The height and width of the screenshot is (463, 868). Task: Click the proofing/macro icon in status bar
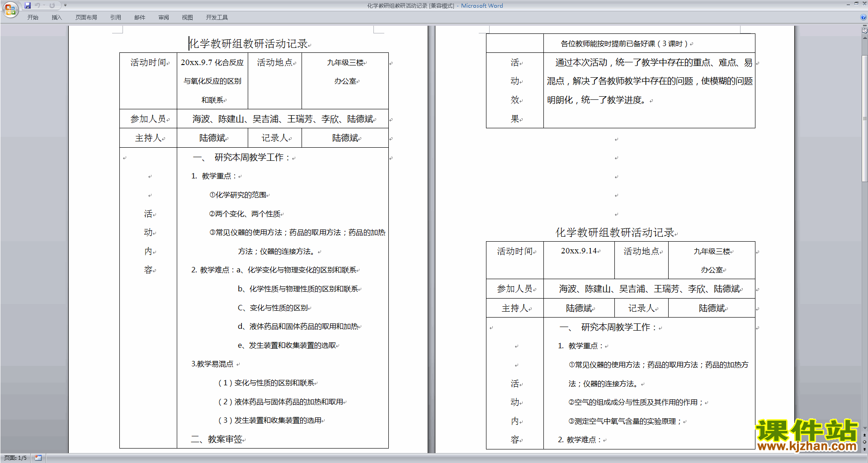coord(38,458)
